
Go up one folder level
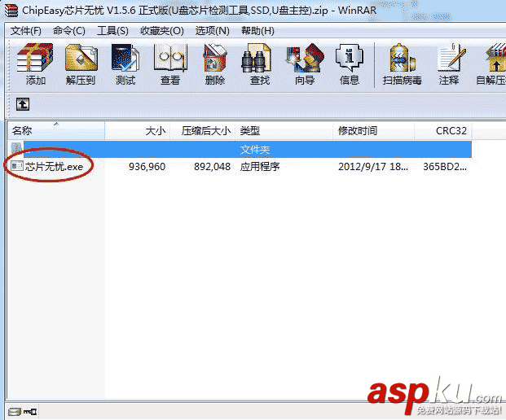[23, 104]
